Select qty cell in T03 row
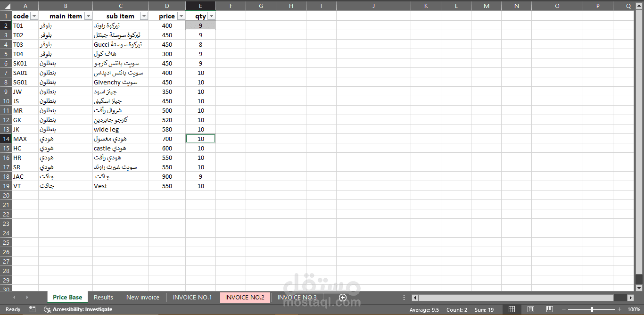 [201, 44]
